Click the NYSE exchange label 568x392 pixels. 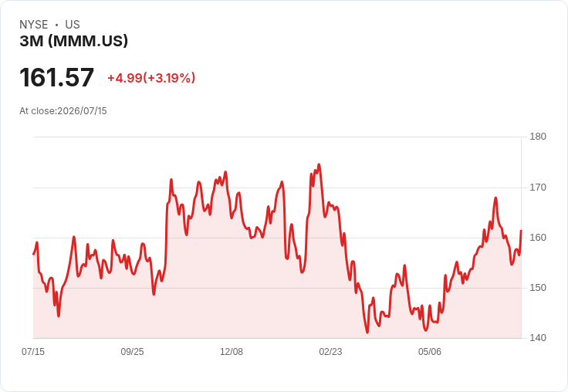click(x=34, y=25)
